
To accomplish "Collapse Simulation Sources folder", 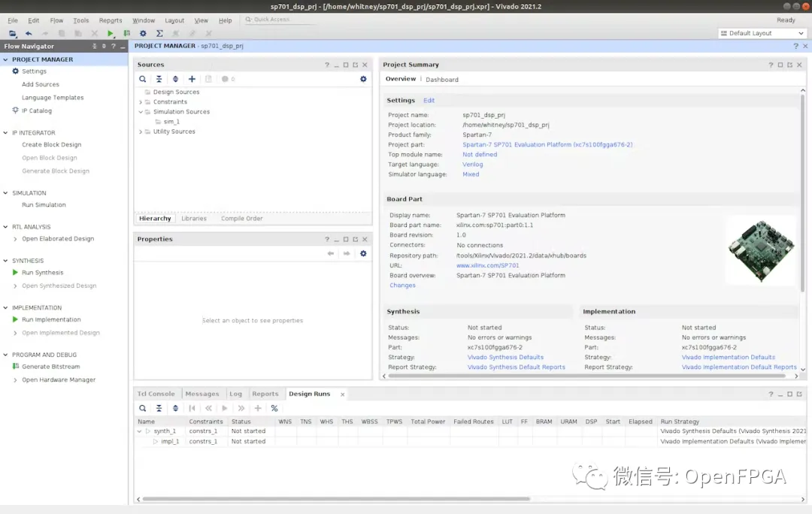I will (x=141, y=112).
